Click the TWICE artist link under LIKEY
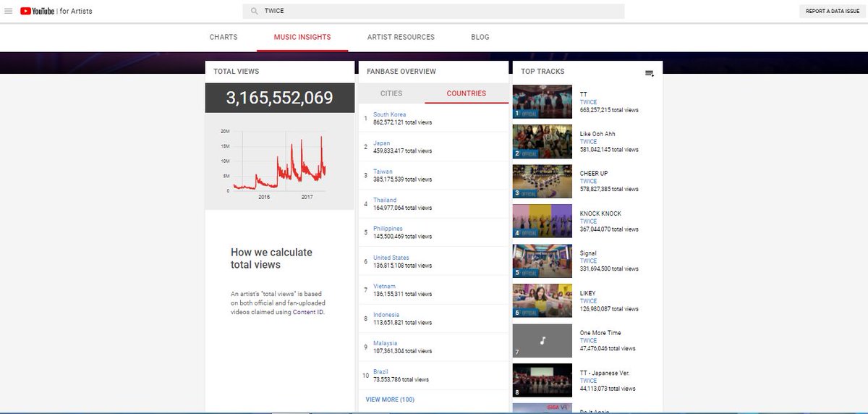 [x=588, y=301]
